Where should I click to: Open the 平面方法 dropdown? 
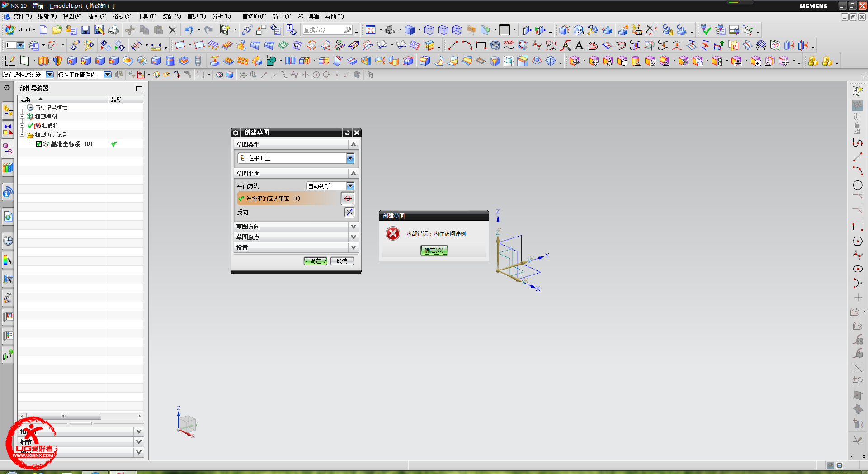pos(350,186)
